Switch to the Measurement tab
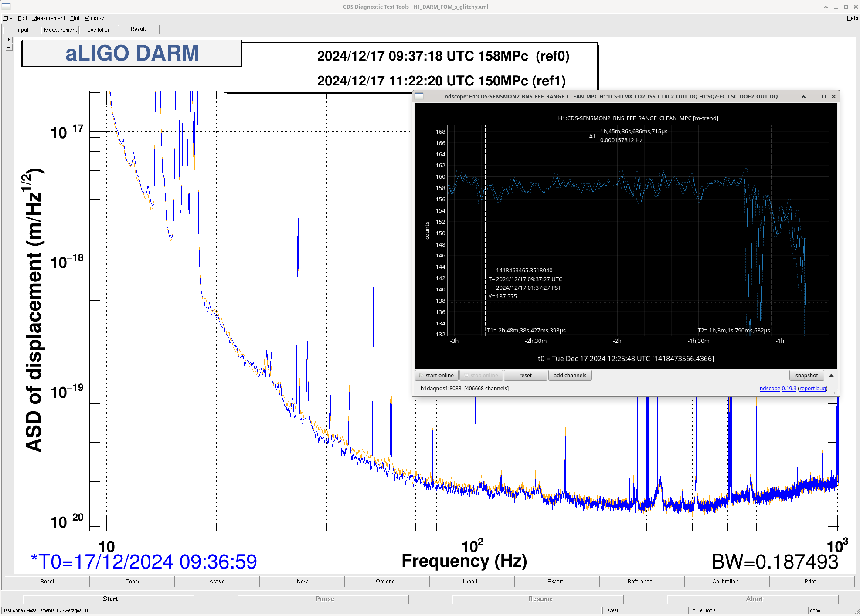 60,30
